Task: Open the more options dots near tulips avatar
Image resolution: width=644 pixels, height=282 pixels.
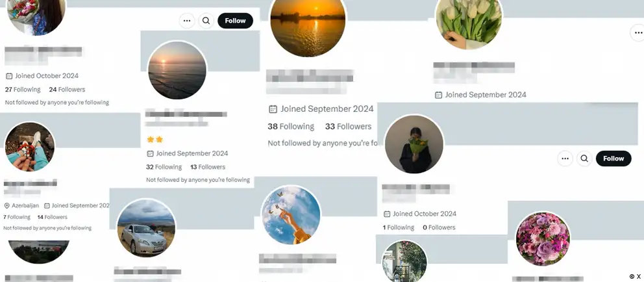Action: coord(638,32)
